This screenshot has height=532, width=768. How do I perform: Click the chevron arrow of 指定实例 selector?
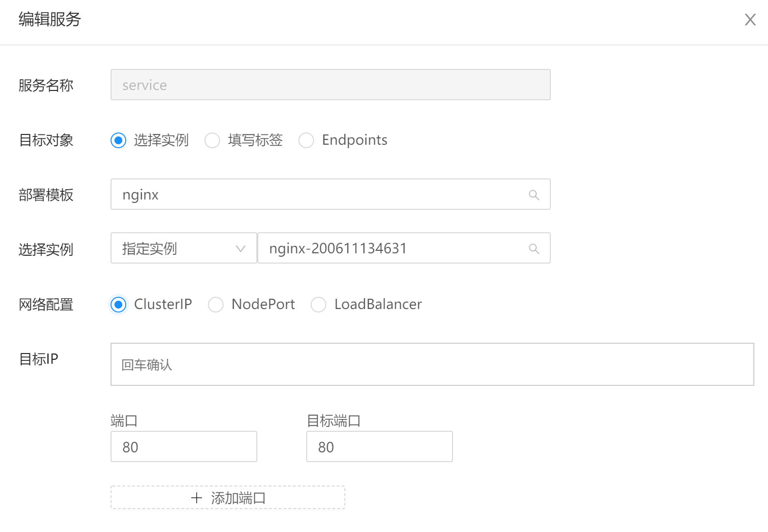click(x=240, y=248)
